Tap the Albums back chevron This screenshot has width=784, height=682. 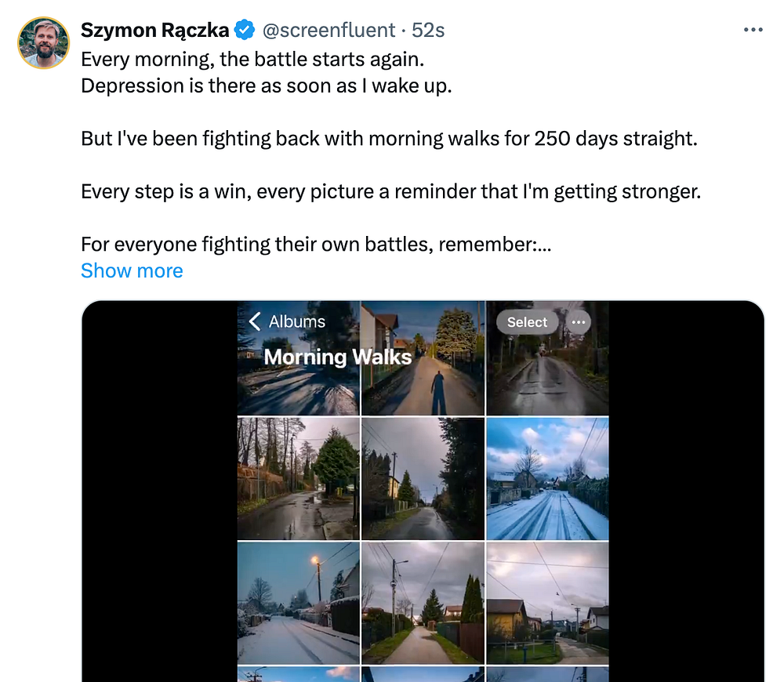pos(255,321)
